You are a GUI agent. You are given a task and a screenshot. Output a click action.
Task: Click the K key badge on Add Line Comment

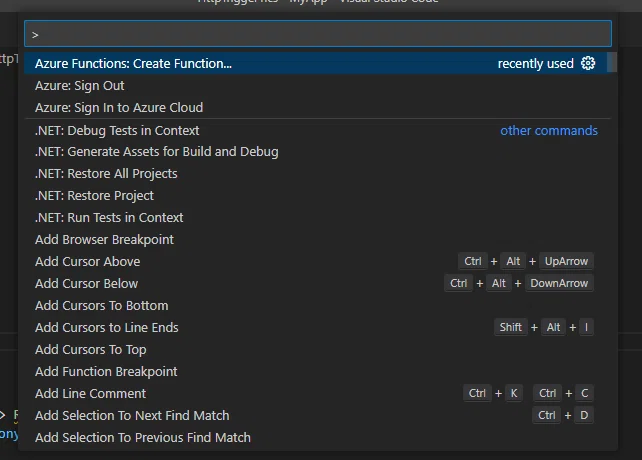pos(513,393)
